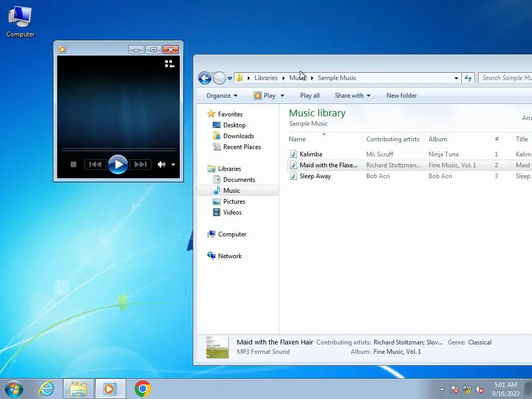Select Libraries in navigation pane

tap(229, 169)
